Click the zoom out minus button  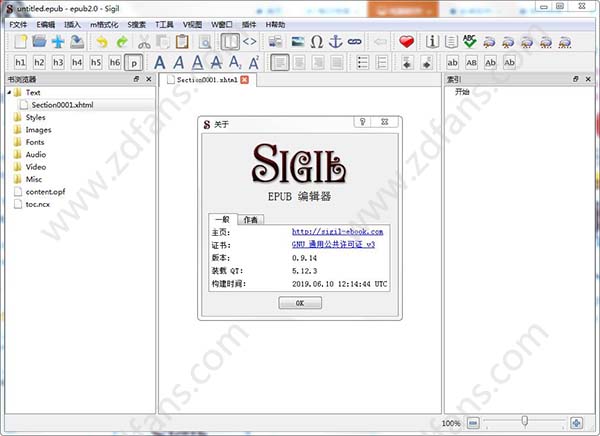[x=473, y=423]
